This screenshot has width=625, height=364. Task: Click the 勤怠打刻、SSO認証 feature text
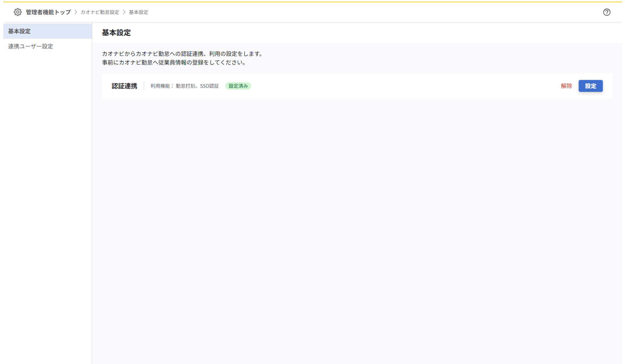pyautogui.click(x=197, y=86)
